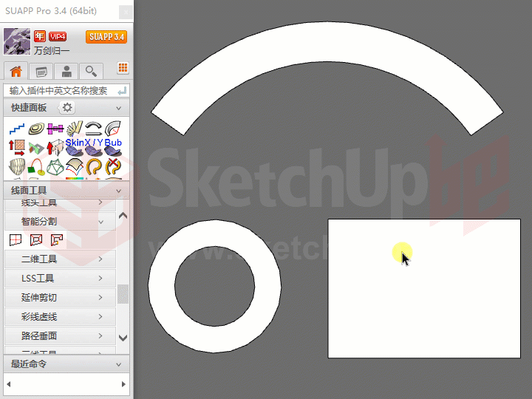Collapse the 快捷面板 section chevron

coord(119,108)
